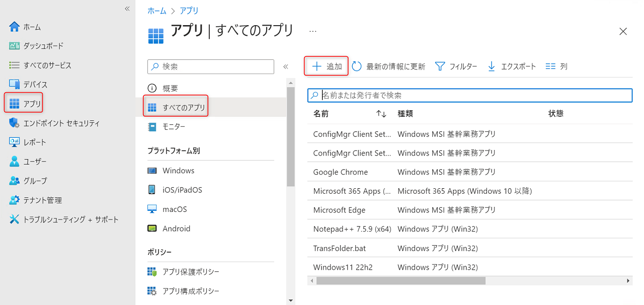This screenshot has width=644, height=305.
Task: Select the Android platform icon
Action: pyautogui.click(x=152, y=228)
